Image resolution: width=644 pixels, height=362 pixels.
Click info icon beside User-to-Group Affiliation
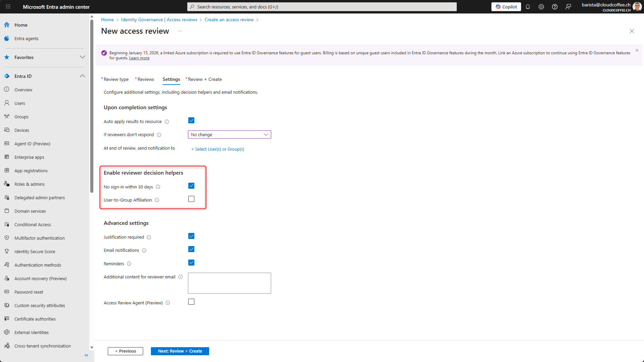pos(157,200)
